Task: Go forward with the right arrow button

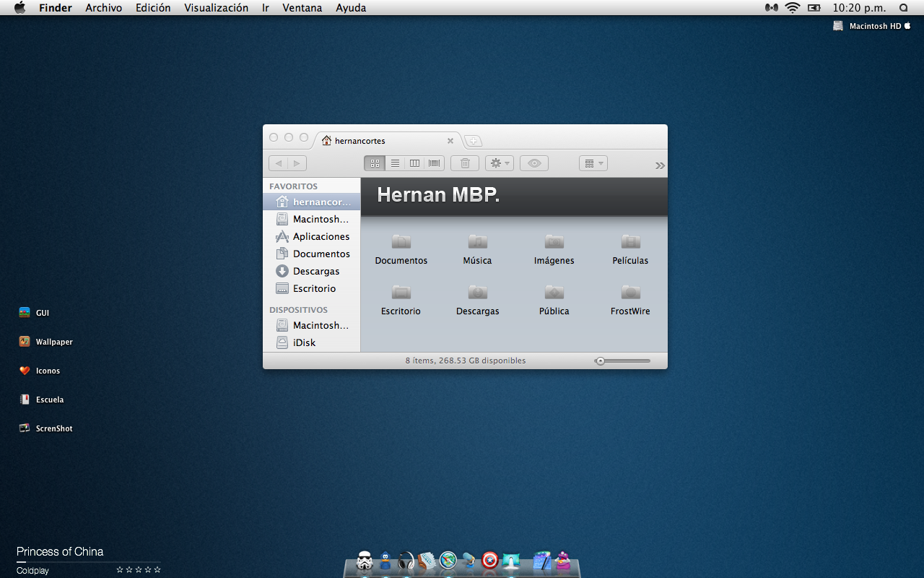Action: pos(297,163)
